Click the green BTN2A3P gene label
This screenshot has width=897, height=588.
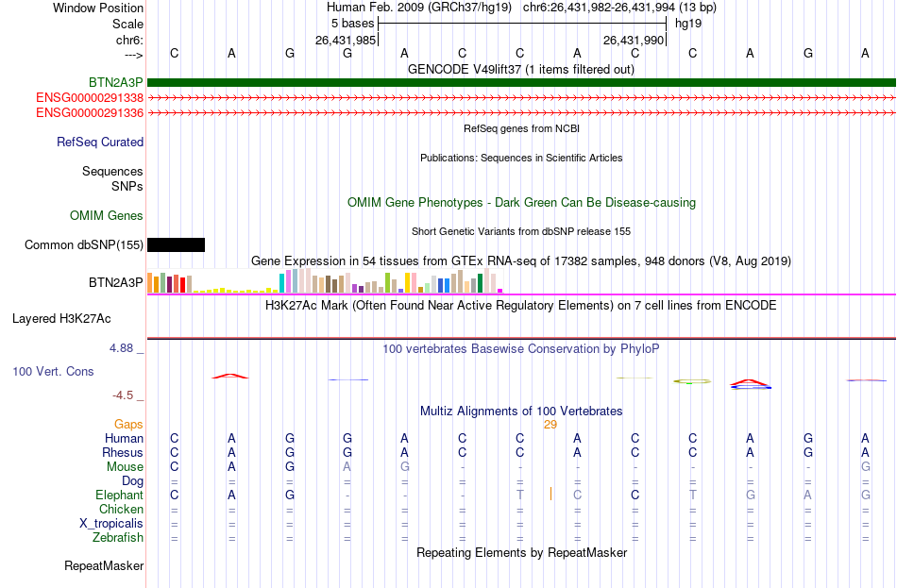point(115,83)
